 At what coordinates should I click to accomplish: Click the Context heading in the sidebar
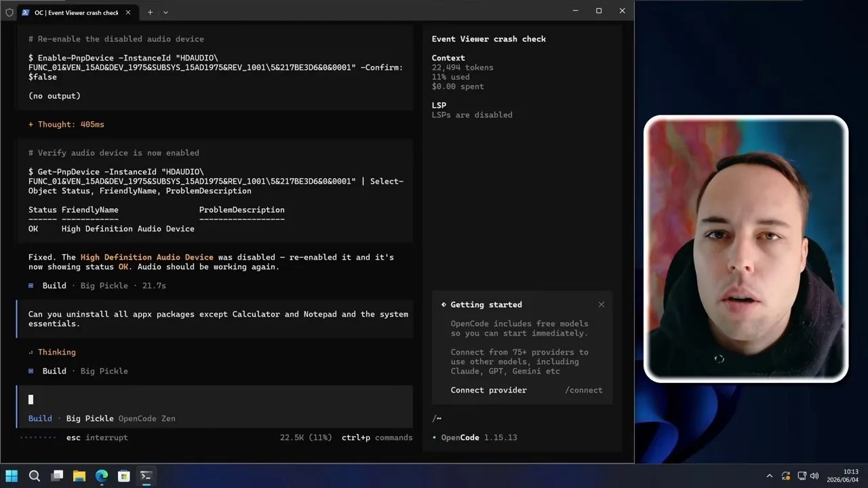point(448,58)
